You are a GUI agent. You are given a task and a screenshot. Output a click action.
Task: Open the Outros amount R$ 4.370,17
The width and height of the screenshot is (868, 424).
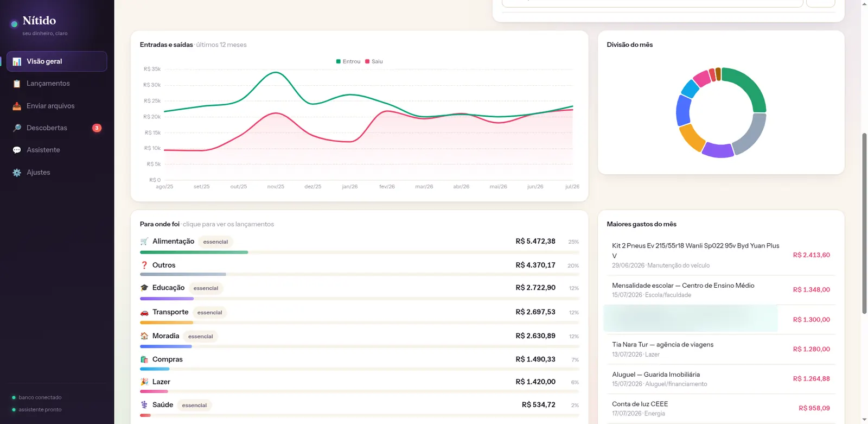(535, 265)
